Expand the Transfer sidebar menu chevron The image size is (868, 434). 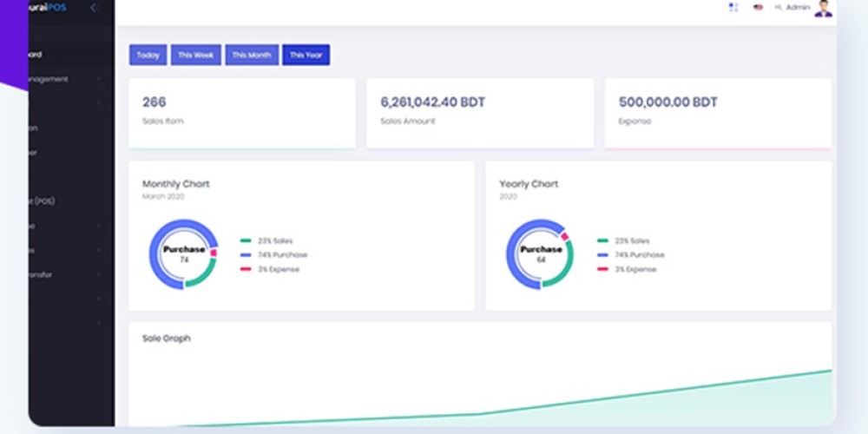(x=99, y=274)
